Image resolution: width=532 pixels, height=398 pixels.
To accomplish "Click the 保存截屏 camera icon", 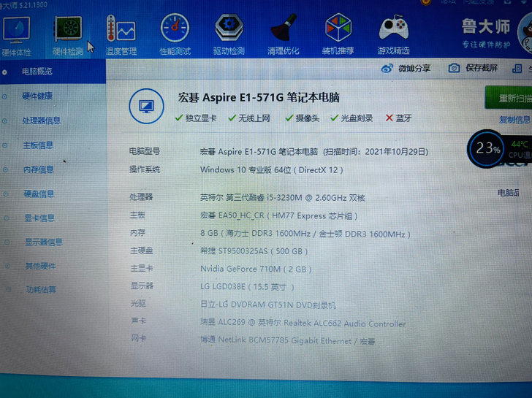I will click(x=454, y=68).
